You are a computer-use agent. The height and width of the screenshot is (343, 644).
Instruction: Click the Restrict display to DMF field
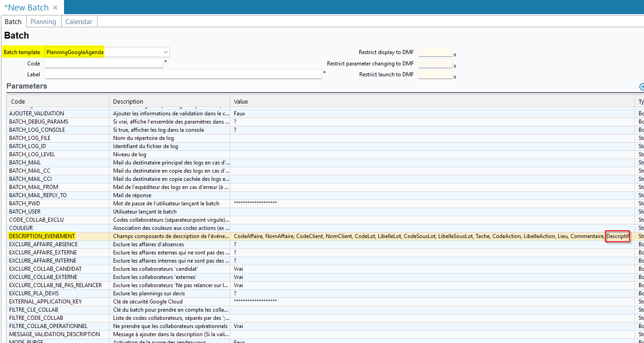pyautogui.click(x=435, y=52)
